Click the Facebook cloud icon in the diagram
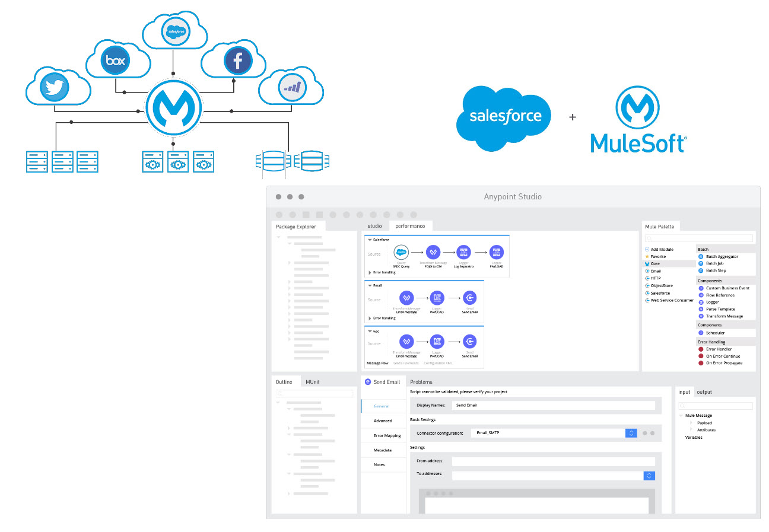The height and width of the screenshot is (532, 769). [238, 61]
